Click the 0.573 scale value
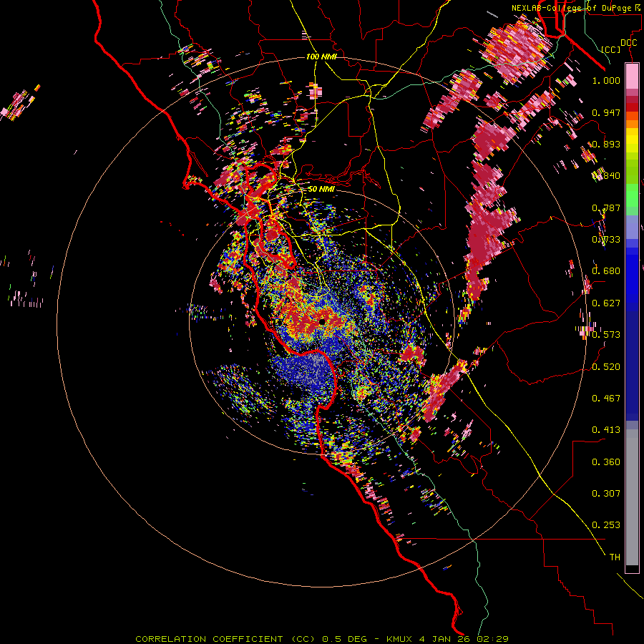The image size is (644, 644). pos(606,335)
